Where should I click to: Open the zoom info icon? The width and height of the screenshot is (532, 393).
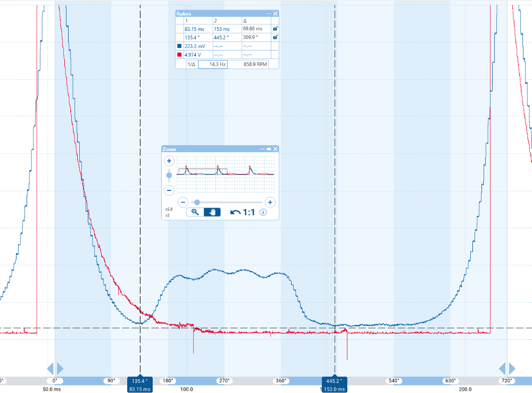(x=263, y=212)
